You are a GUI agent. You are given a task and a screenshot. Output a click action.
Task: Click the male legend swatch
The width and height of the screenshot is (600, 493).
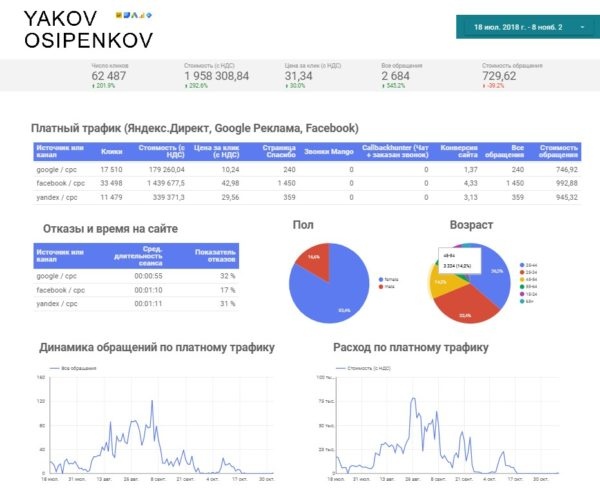(x=381, y=287)
